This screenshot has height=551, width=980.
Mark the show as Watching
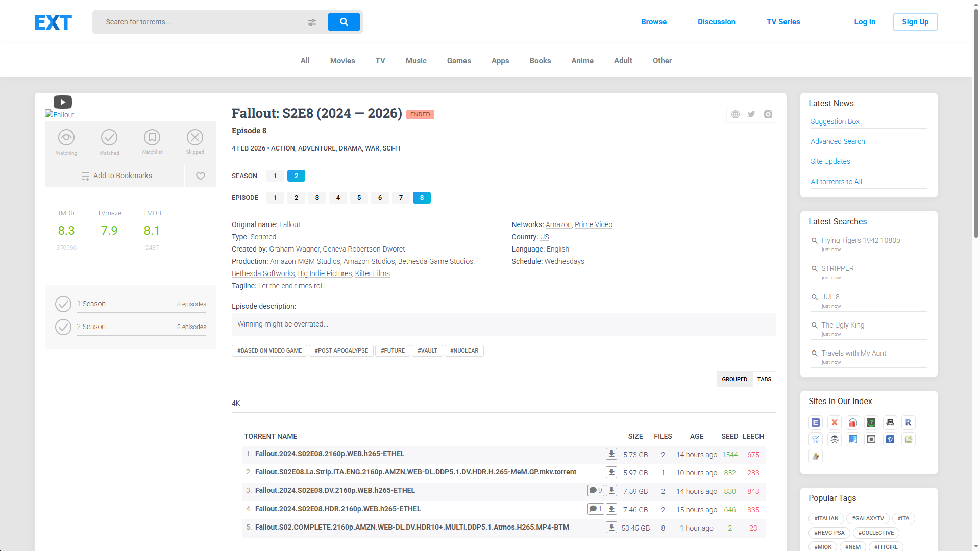tap(66, 138)
